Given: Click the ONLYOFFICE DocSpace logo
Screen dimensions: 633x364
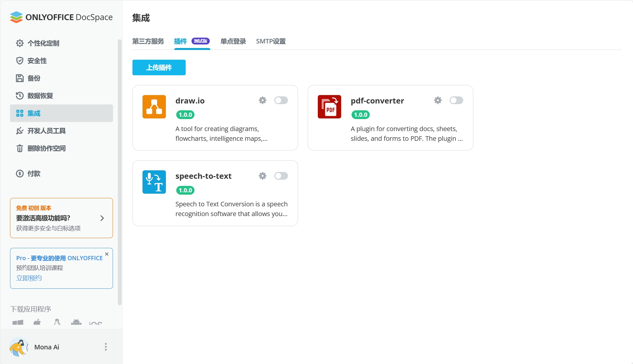Looking at the screenshot, I should (x=61, y=17).
